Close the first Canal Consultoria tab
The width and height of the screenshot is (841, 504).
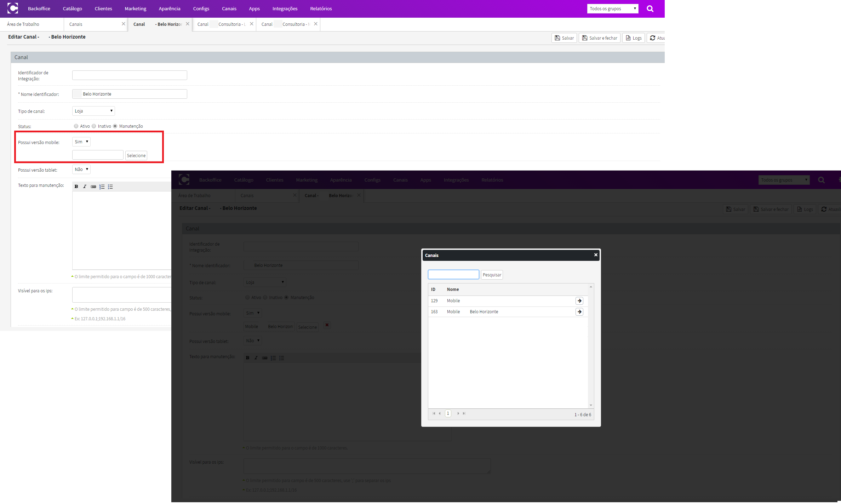(x=251, y=24)
